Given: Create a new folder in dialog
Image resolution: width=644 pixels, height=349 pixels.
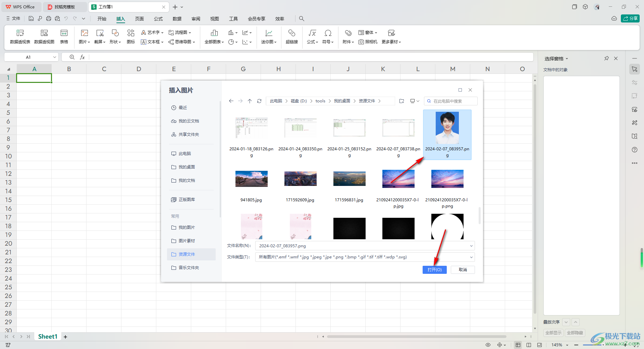Looking at the screenshot, I should click(402, 101).
